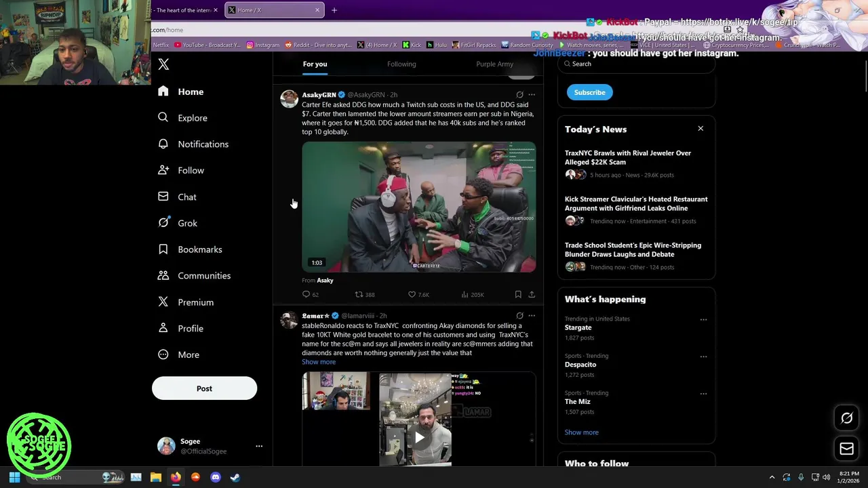Viewport: 868px width, 488px height.
Task: Open Grok from the sidebar
Action: coord(178,223)
